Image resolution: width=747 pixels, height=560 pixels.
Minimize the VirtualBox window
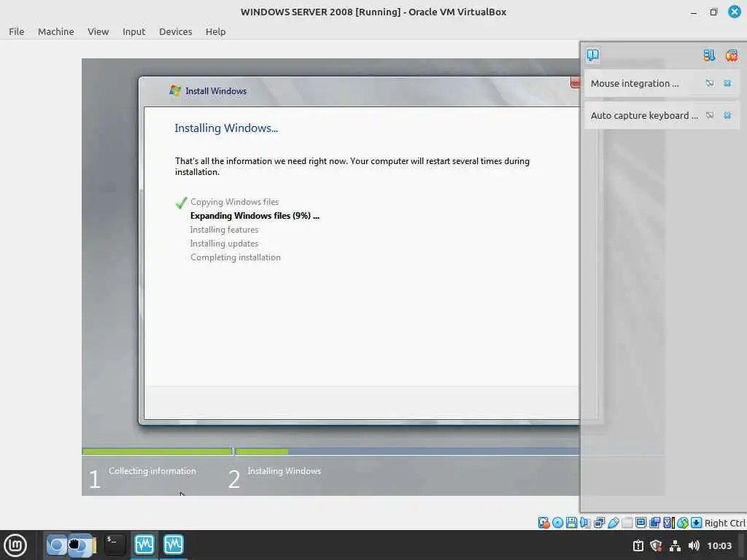click(694, 12)
